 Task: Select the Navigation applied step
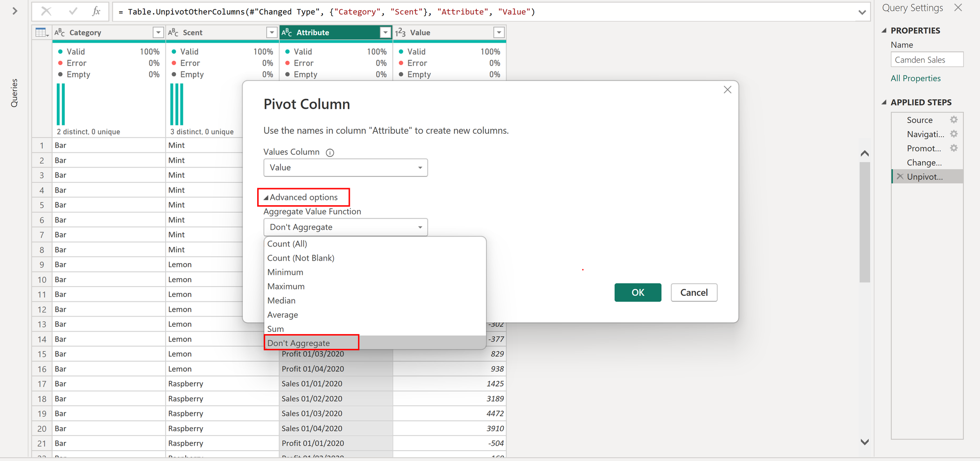click(925, 134)
